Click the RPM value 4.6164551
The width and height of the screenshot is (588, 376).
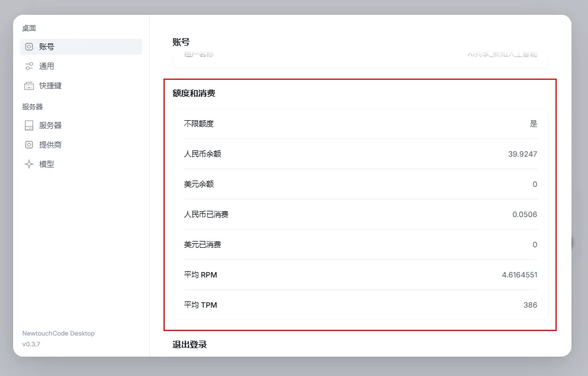click(x=520, y=275)
